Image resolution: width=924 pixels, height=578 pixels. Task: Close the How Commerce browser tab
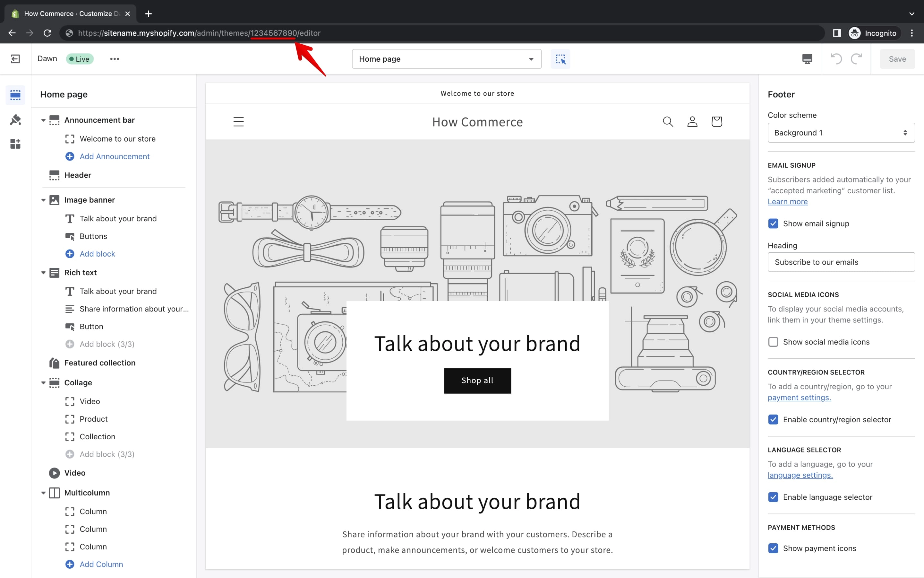(x=127, y=14)
